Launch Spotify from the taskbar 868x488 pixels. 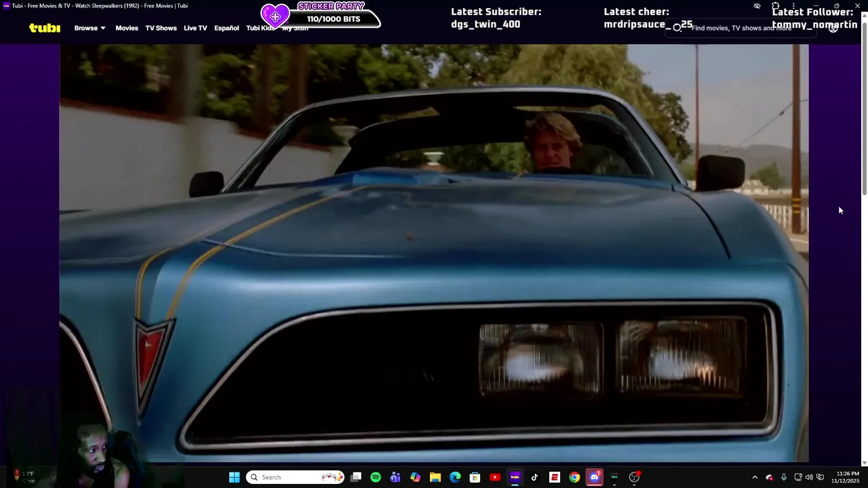click(x=376, y=477)
